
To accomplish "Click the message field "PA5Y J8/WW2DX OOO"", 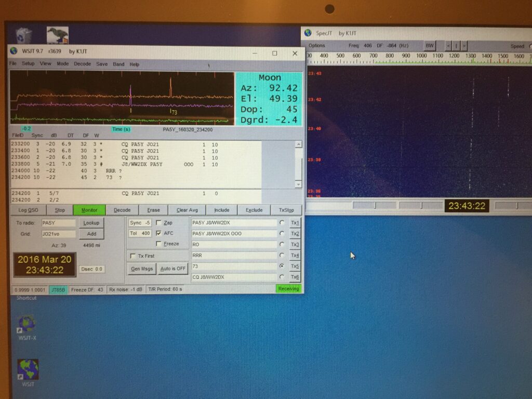I will click(x=234, y=233).
